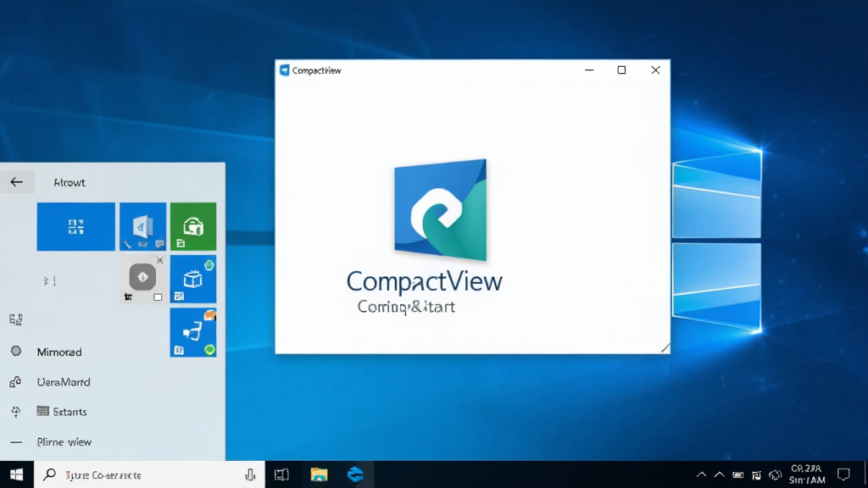Click the CompactView title bar app icon

[x=285, y=70]
